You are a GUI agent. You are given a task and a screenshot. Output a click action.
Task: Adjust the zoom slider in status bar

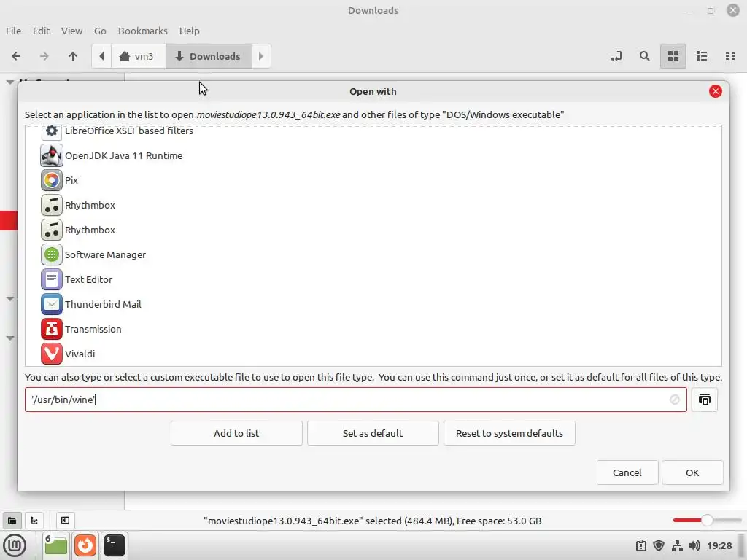[707, 521]
